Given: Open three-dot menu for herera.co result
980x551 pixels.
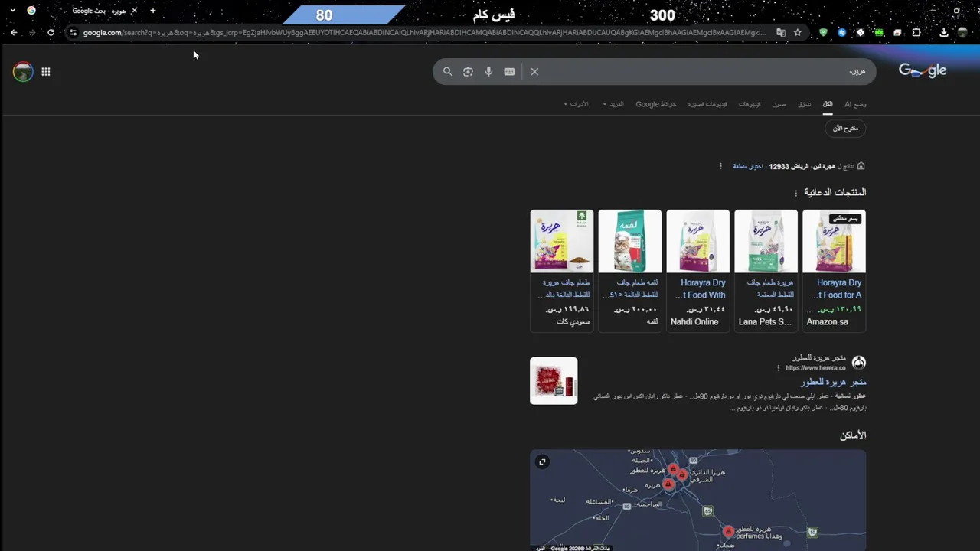Looking at the screenshot, I should 779,368.
